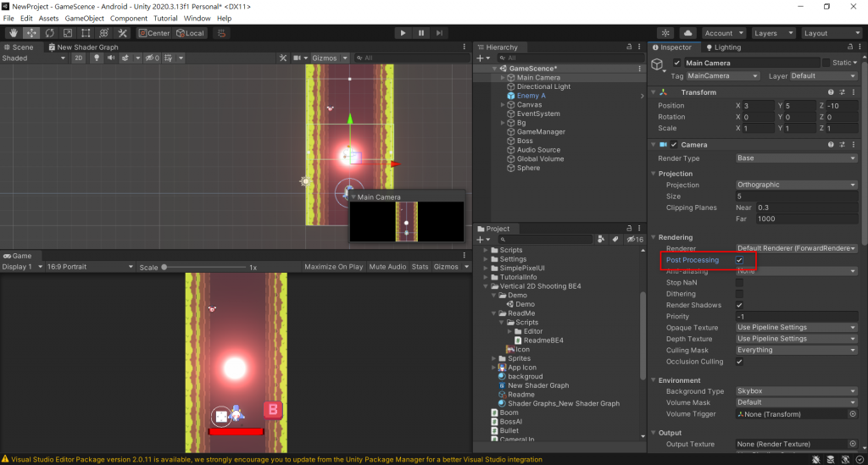868x465 pixels.
Task: Open scene camera settings icon
Action: 298,58
